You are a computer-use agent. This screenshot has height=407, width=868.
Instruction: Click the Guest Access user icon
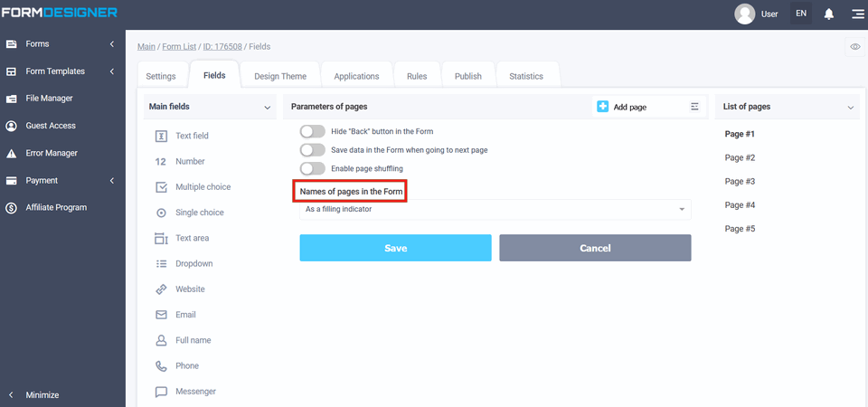tap(11, 126)
